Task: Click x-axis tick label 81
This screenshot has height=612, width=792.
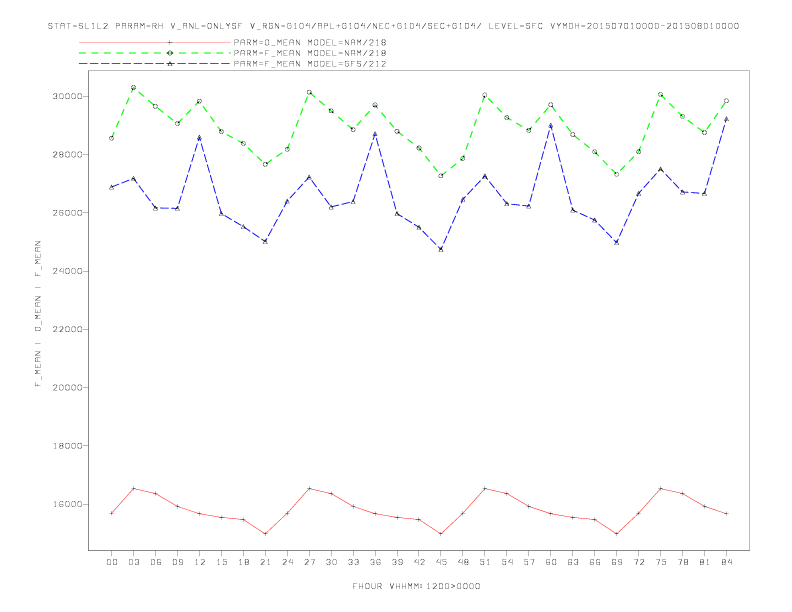Action: [705, 562]
